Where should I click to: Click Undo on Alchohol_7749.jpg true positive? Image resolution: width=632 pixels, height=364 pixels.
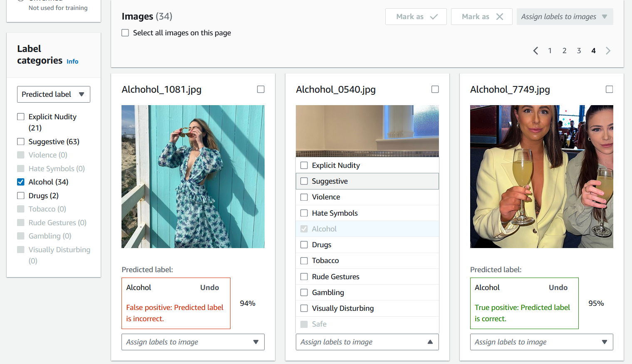coord(558,287)
